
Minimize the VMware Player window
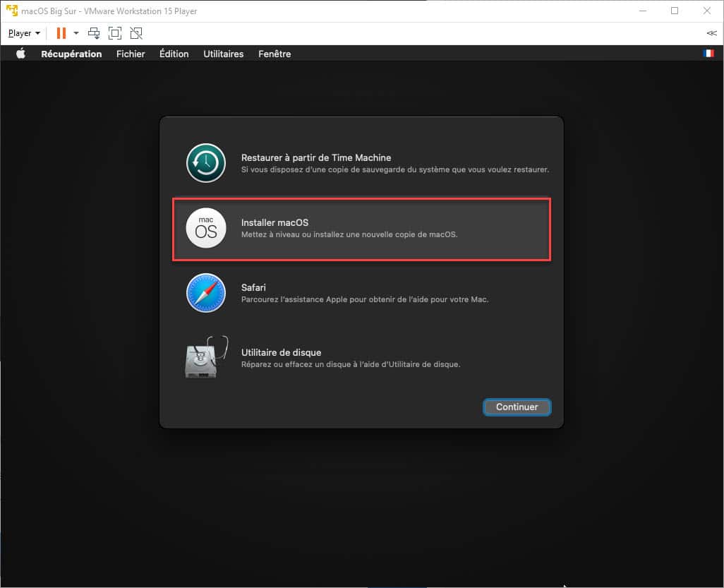(643, 11)
